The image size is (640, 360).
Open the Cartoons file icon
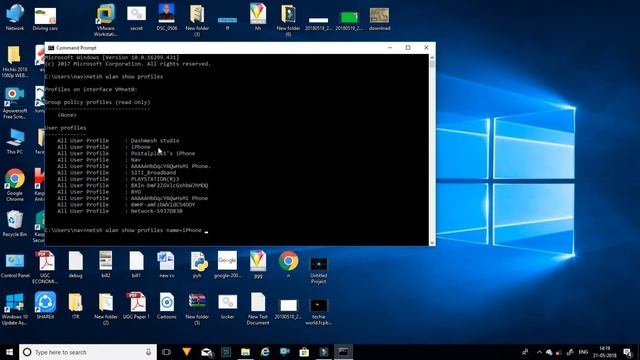(x=167, y=305)
